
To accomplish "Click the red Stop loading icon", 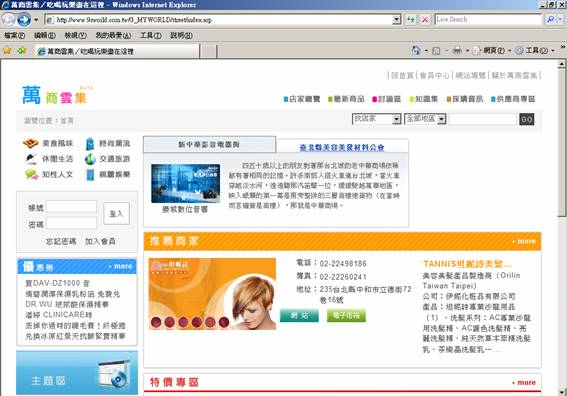I will point(425,20).
